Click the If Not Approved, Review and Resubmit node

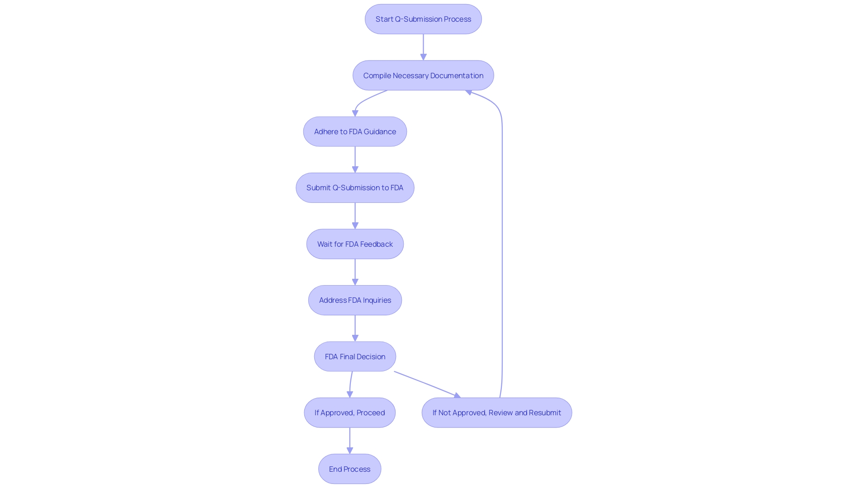click(496, 413)
